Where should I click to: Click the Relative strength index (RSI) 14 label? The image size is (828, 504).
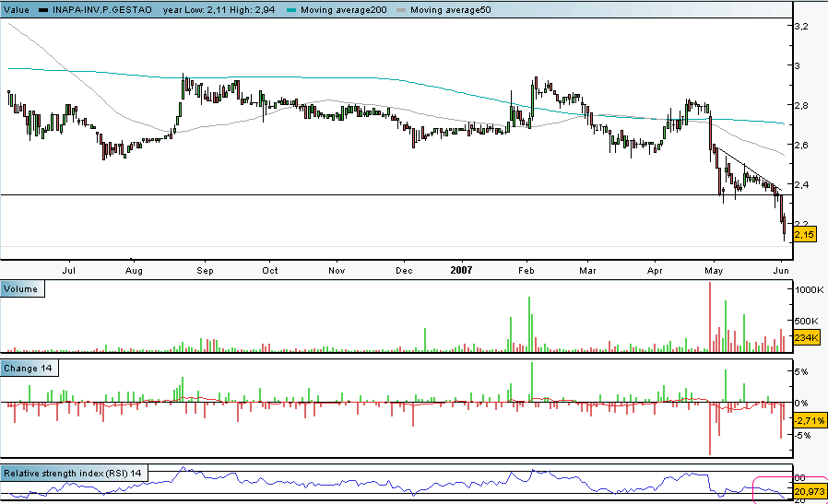(74, 473)
